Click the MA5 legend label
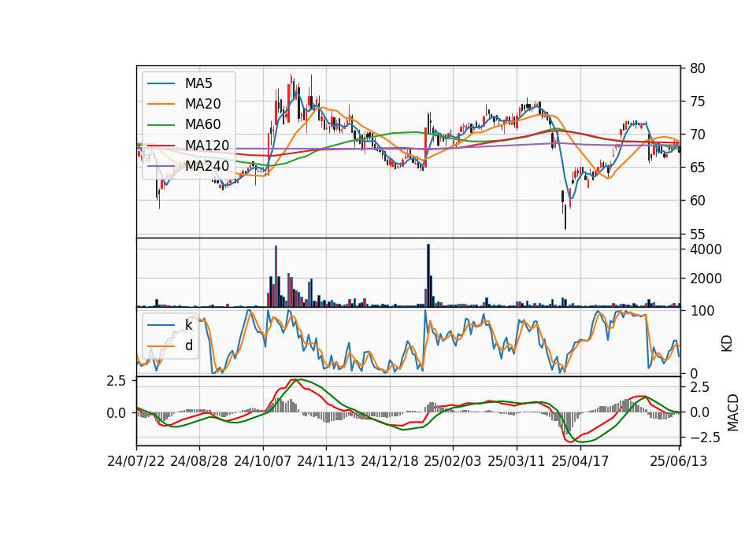The width and height of the screenshot is (756, 543). pyautogui.click(x=198, y=83)
